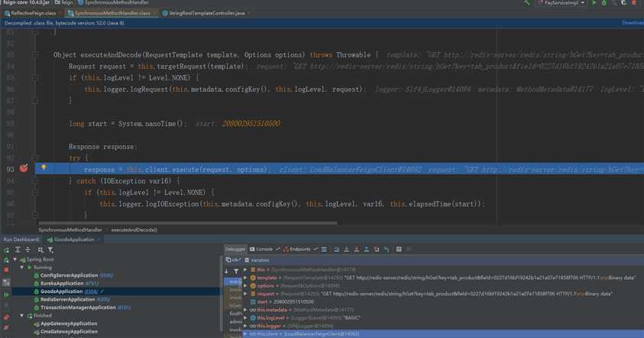The width and height of the screenshot is (644, 338).
Task: Resume the program with the green resume icon
Action: (x=6, y=295)
